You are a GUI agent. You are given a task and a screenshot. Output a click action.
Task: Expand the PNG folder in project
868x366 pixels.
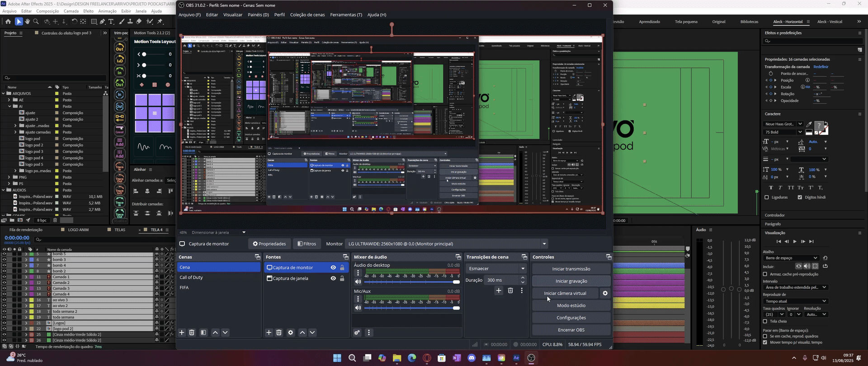9,177
